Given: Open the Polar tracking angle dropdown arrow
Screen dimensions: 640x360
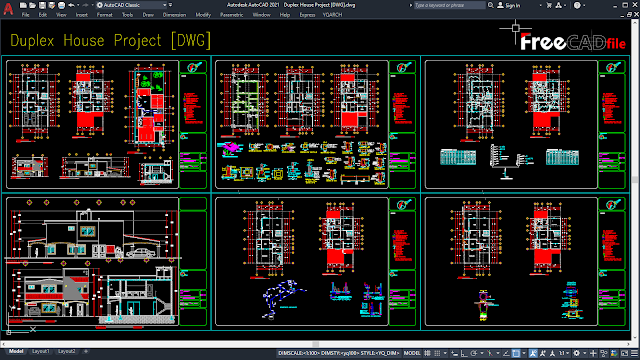Looking at the screenshot, I should click(x=482, y=353).
